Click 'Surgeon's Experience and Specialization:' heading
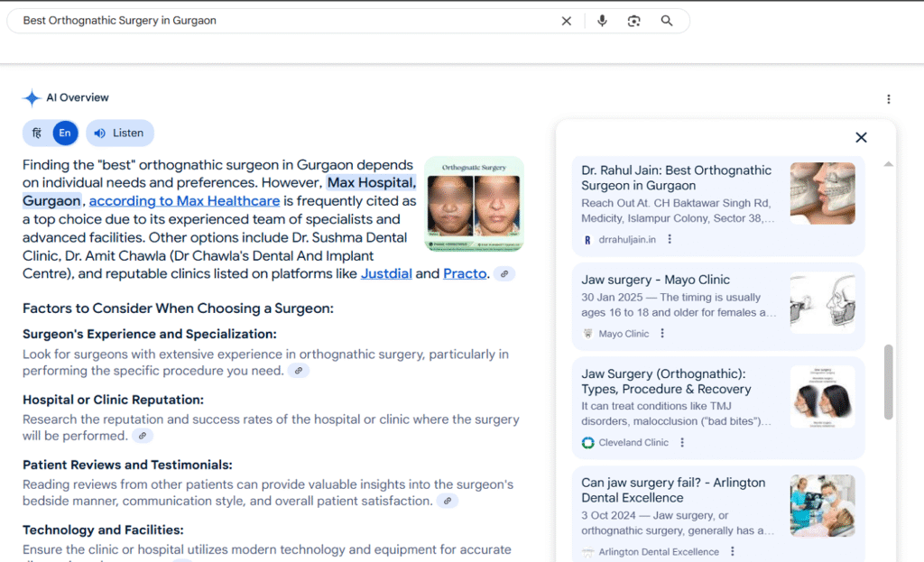The height and width of the screenshot is (562, 924). [150, 334]
